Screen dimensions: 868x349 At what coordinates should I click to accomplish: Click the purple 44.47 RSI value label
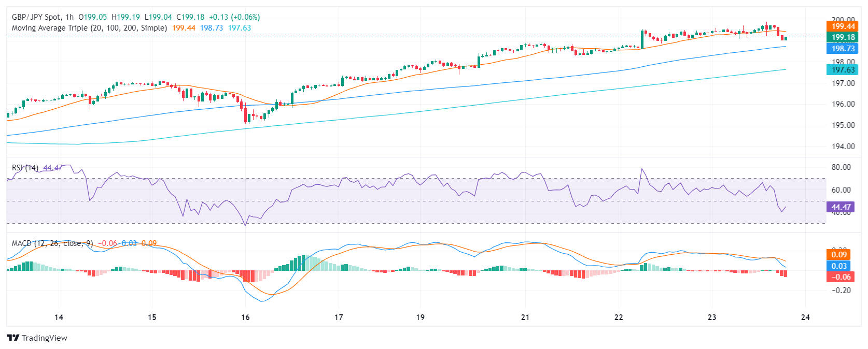(841, 207)
